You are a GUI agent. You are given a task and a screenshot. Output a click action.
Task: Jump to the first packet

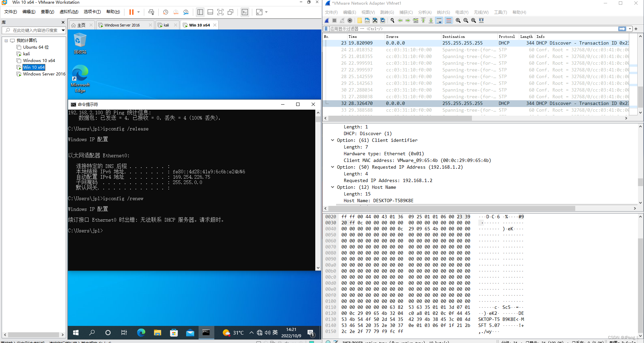click(423, 20)
